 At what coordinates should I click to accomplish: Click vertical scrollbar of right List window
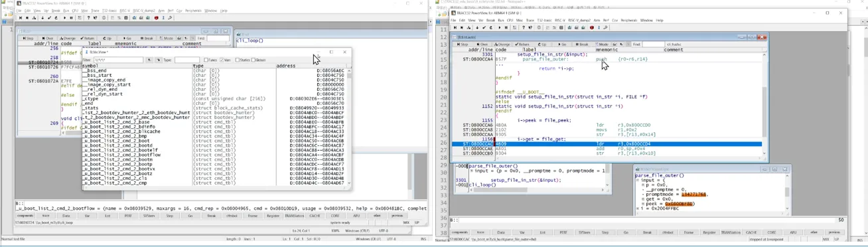[764, 103]
